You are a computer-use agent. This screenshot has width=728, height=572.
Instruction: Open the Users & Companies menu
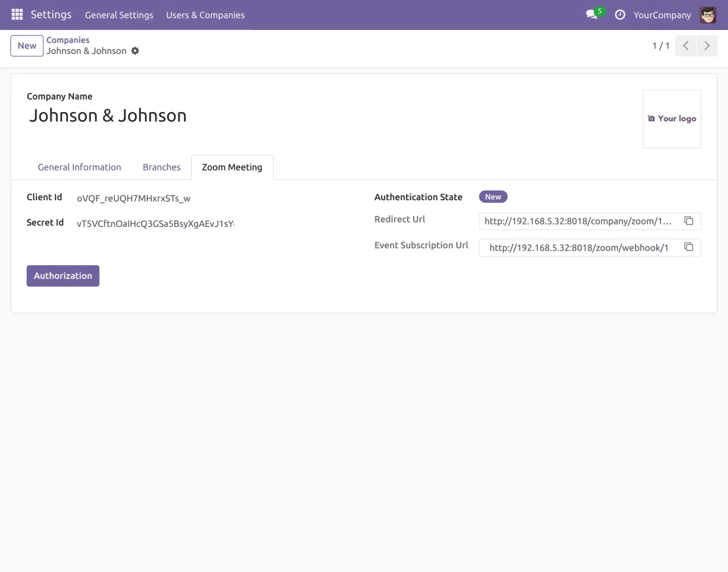tap(206, 15)
